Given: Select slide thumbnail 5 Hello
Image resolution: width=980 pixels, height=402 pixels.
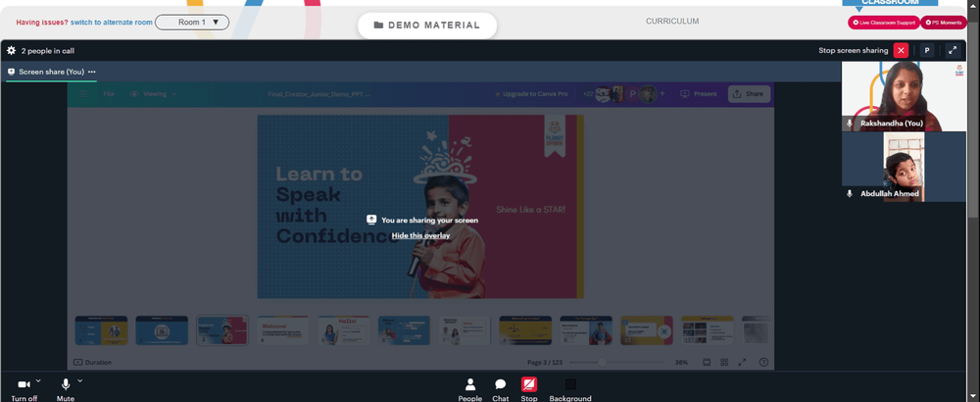Looking at the screenshot, I should tap(344, 330).
